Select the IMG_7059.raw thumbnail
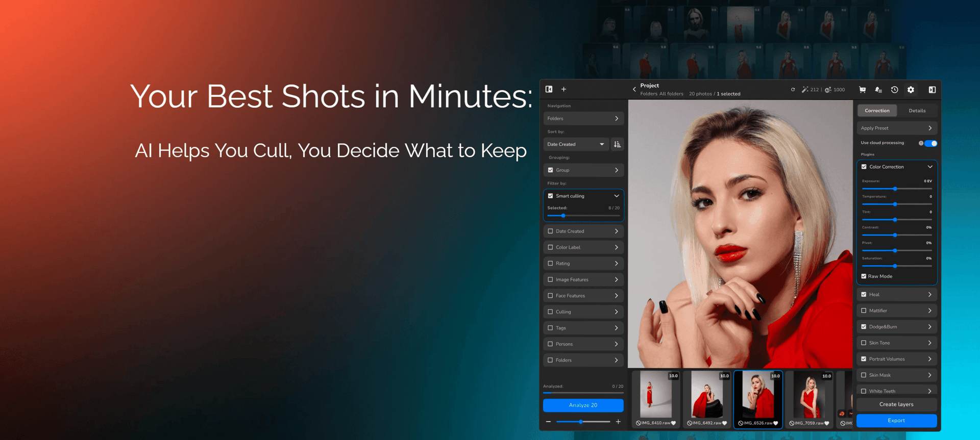 coord(809,399)
